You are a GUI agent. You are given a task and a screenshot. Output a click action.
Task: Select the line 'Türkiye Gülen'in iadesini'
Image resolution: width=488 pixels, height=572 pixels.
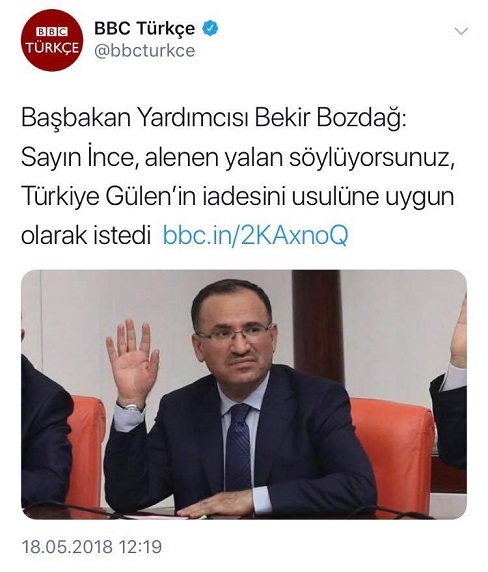237,197
